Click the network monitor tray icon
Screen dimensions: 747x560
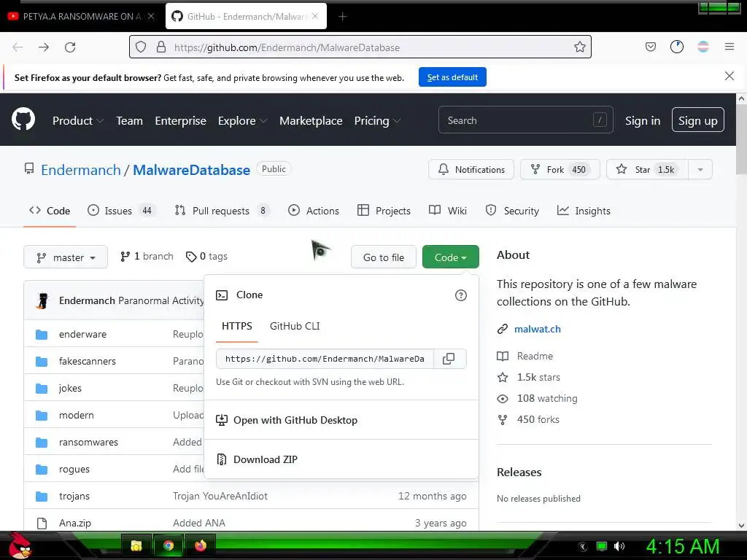pos(602,546)
